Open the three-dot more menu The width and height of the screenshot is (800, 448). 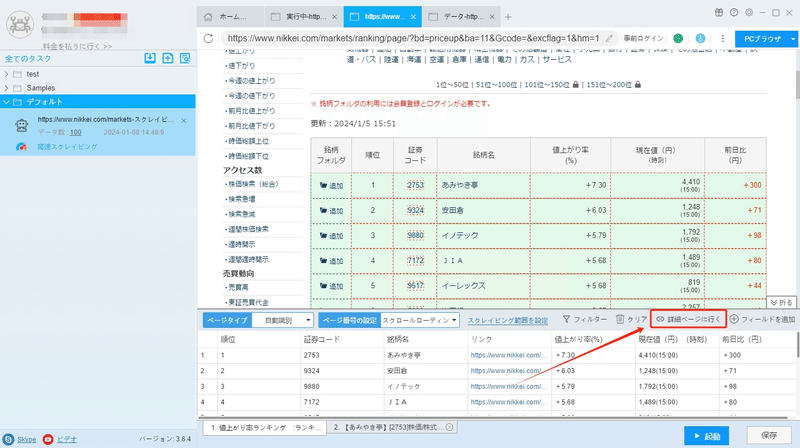(x=722, y=38)
